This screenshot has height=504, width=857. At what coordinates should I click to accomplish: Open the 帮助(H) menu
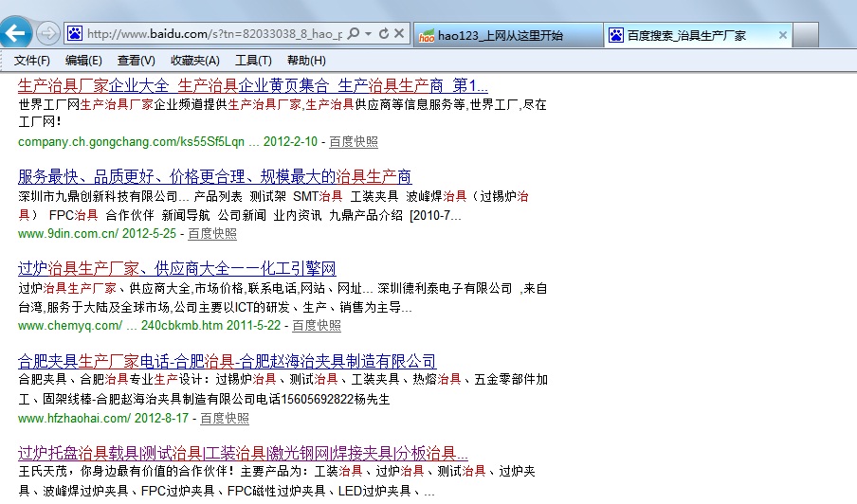[x=306, y=61]
